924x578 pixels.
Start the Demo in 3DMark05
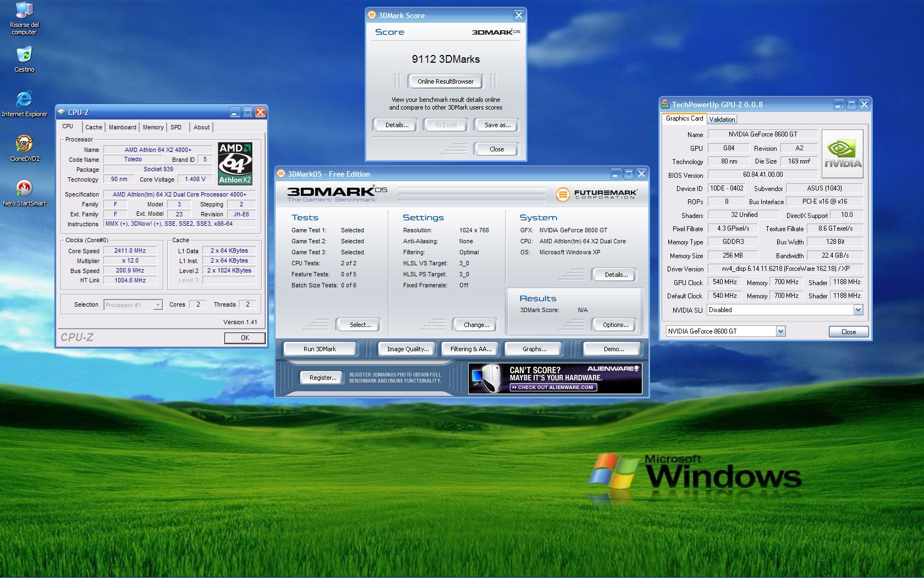(613, 349)
